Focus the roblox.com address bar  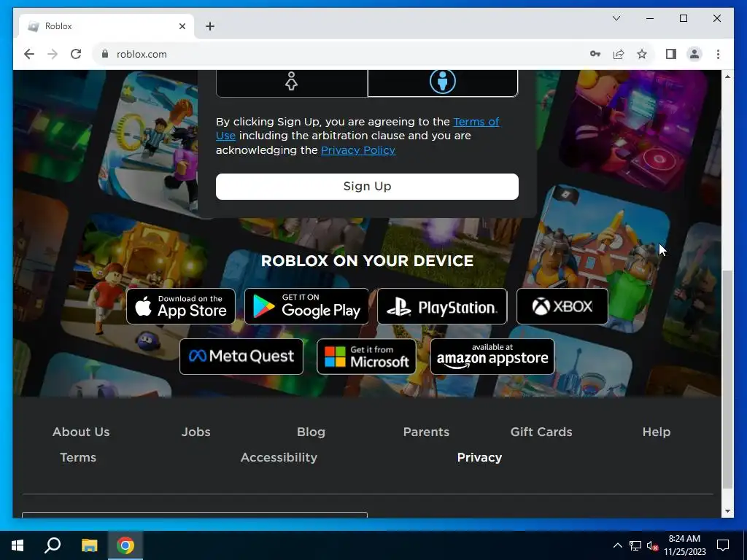343,54
